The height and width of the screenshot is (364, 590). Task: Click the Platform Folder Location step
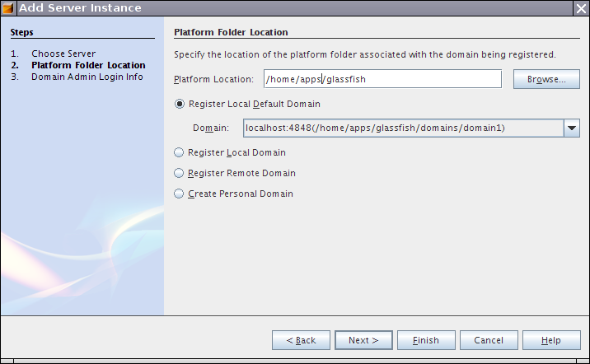pos(88,65)
